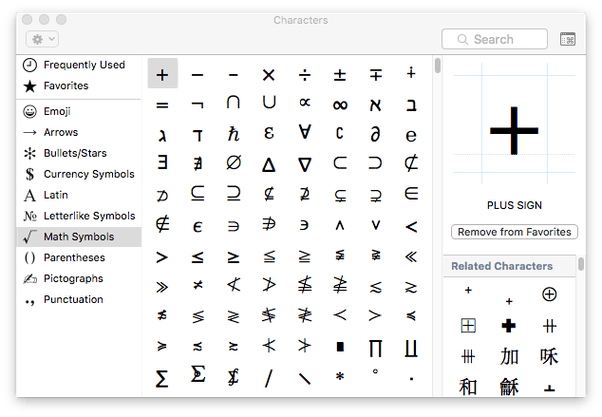Click the Search field
Viewport: 602px width, 417px height.
click(x=494, y=39)
